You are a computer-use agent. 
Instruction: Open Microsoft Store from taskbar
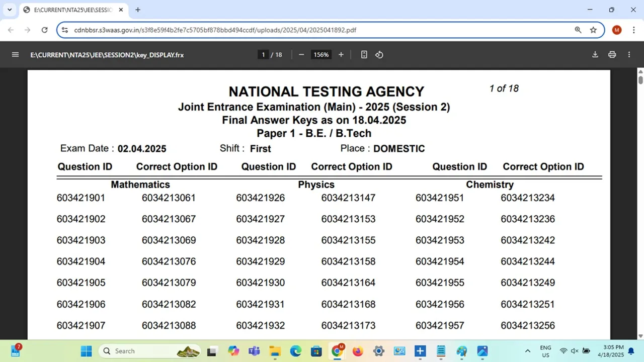point(316,351)
